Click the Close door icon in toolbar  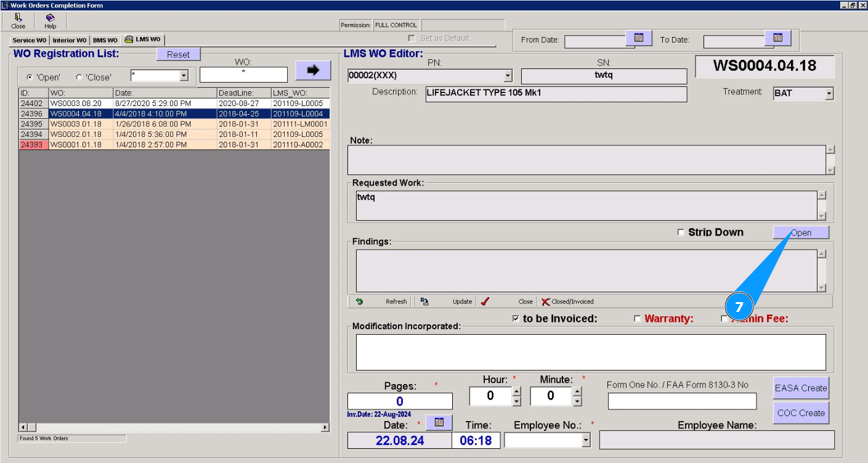click(x=18, y=18)
